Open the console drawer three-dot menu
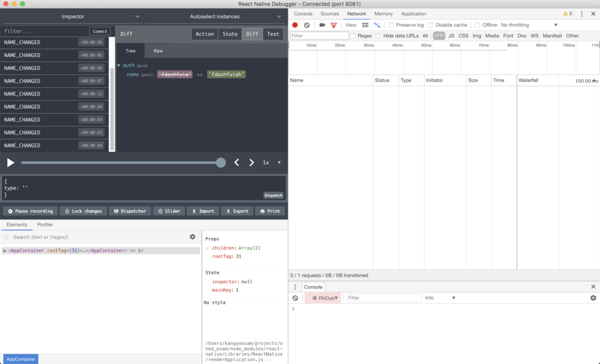 [295, 287]
